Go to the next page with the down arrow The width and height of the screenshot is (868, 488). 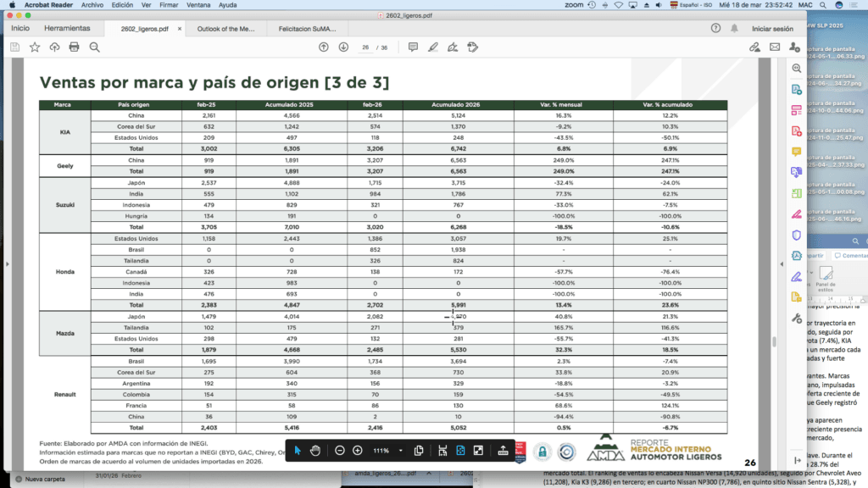coord(343,47)
